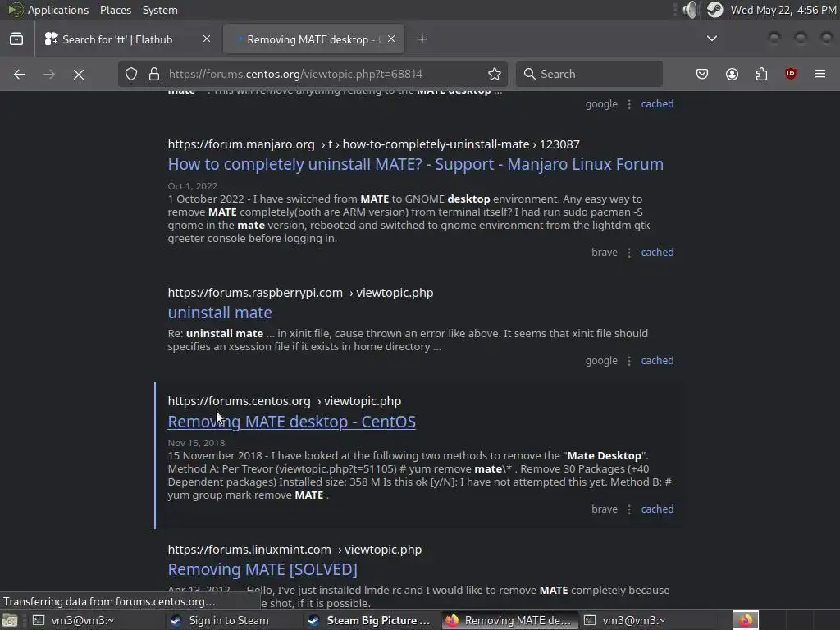Viewport: 840px width, 630px height.
Task: Close the Removing MATE desktop tab
Action: 391,39
